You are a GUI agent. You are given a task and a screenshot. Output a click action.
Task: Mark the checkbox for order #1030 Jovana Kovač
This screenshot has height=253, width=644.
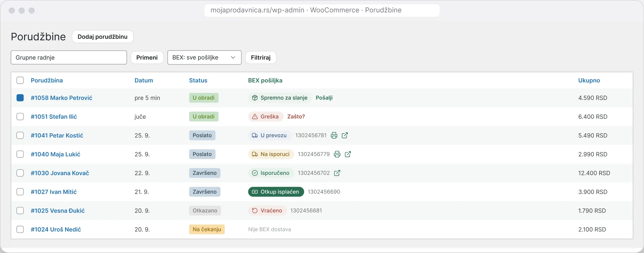(x=20, y=173)
